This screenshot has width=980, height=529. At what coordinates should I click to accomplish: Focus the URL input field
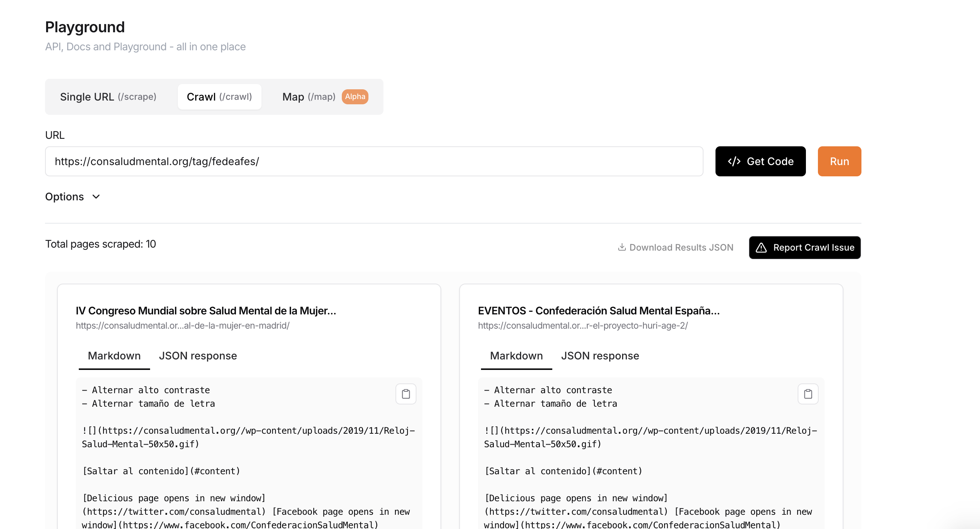[x=374, y=161]
